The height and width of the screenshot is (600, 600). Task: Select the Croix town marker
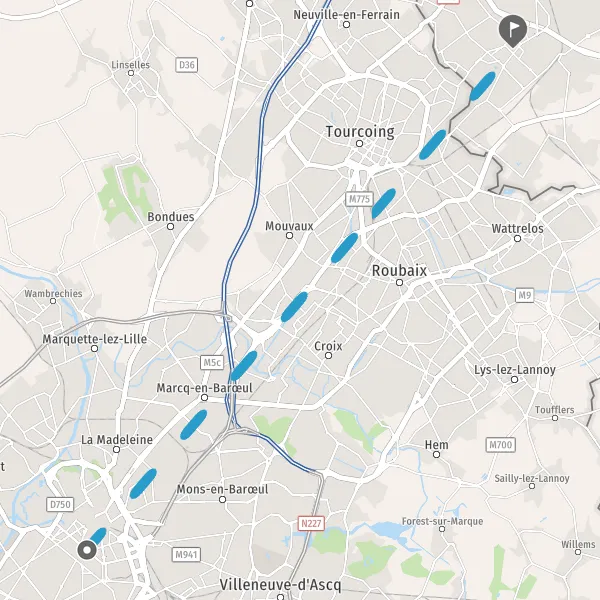pyautogui.click(x=328, y=355)
